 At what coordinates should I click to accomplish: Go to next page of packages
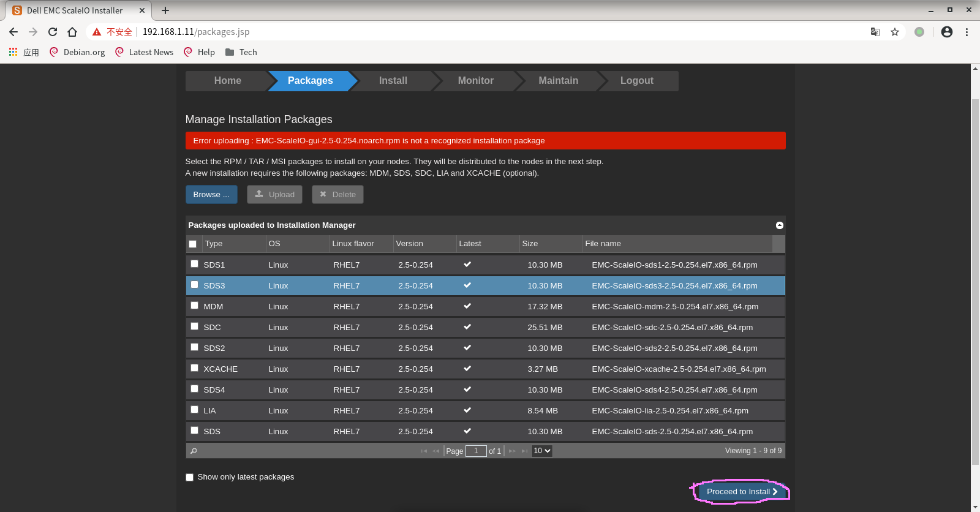click(512, 451)
